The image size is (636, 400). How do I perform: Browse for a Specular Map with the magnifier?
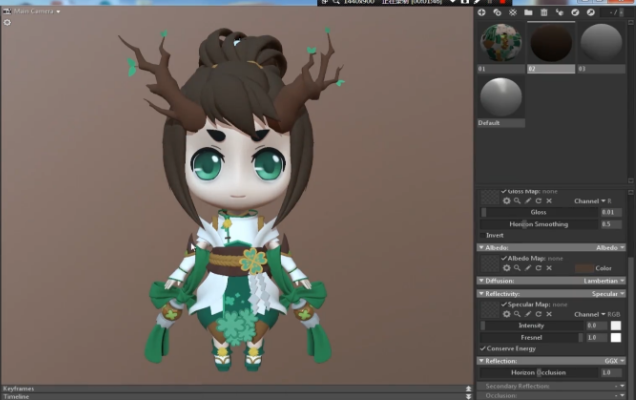(517, 314)
